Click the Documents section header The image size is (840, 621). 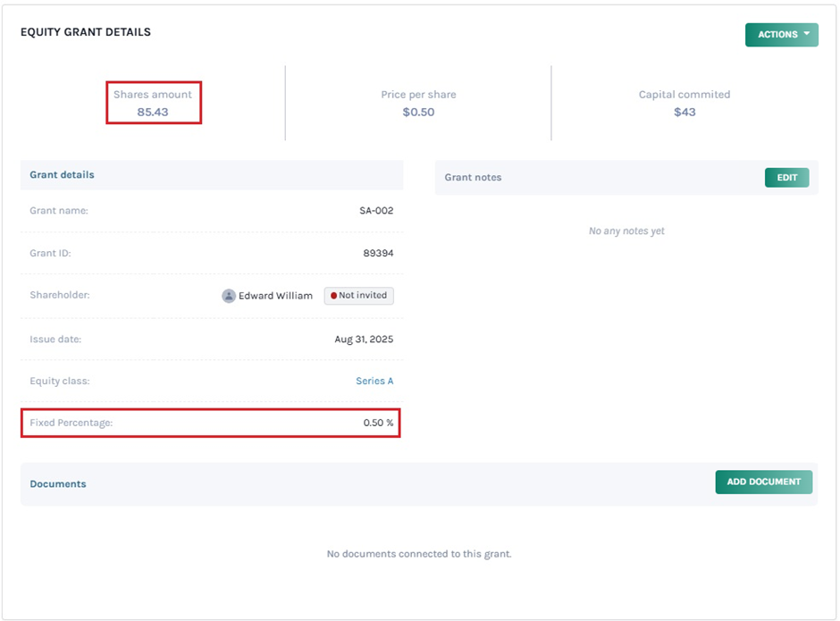click(x=58, y=484)
